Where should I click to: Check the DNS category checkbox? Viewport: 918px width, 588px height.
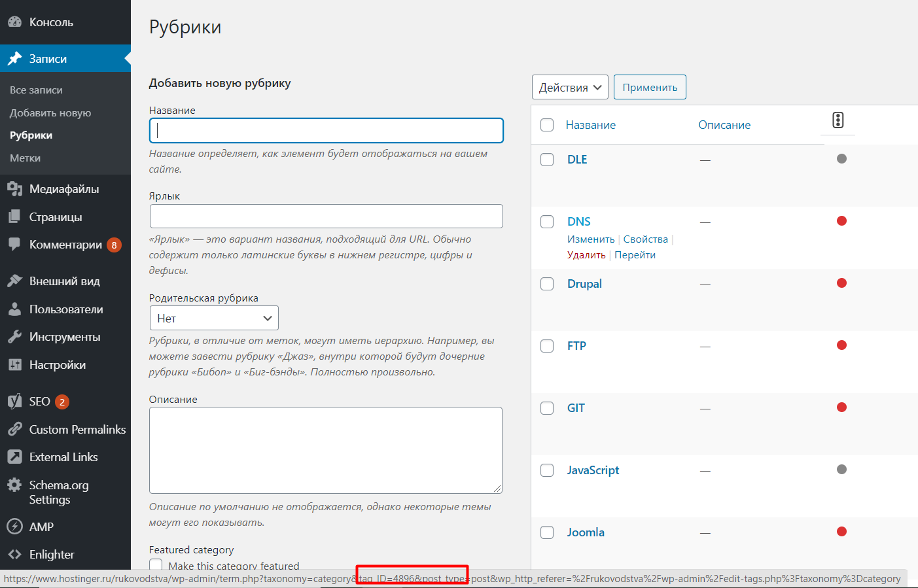pyautogui.click(x=547, y=222)
